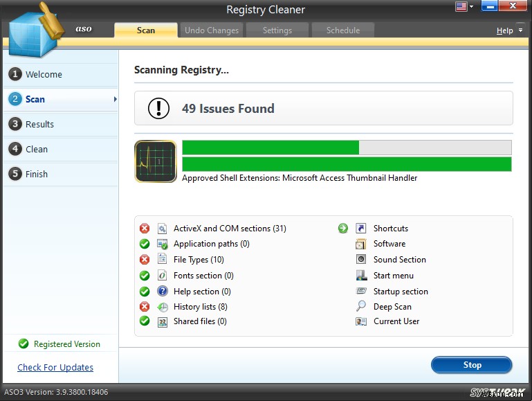Image resolution: width=532 pixels, height=401 pixels.
Task: Click the arrow next to Scan step
Action: 116,99
